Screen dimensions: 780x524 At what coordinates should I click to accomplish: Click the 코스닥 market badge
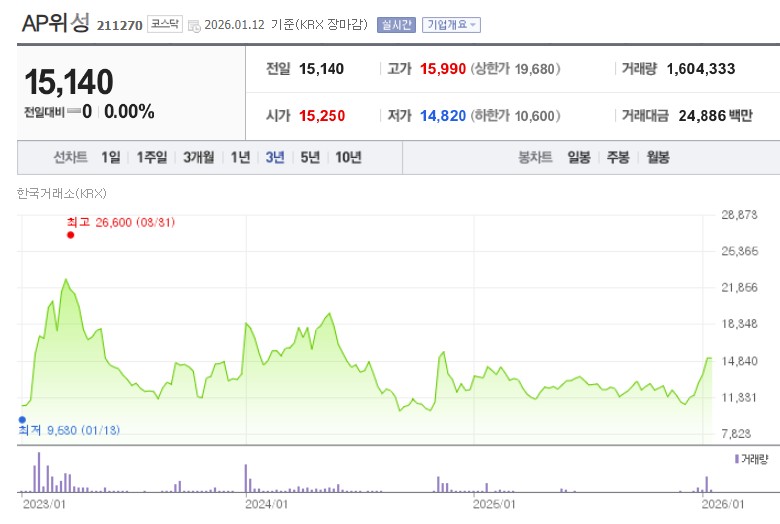pos(165,24)
